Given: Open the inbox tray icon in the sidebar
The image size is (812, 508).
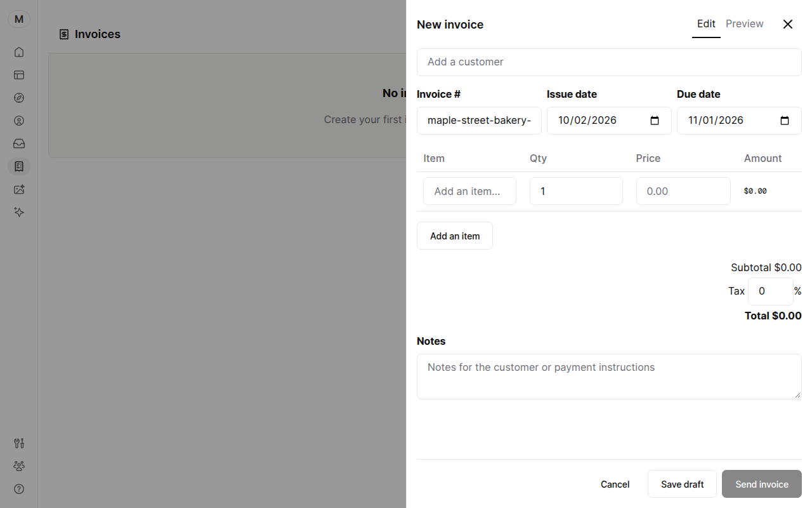Looking at the screenshot, I should (19, 144).
